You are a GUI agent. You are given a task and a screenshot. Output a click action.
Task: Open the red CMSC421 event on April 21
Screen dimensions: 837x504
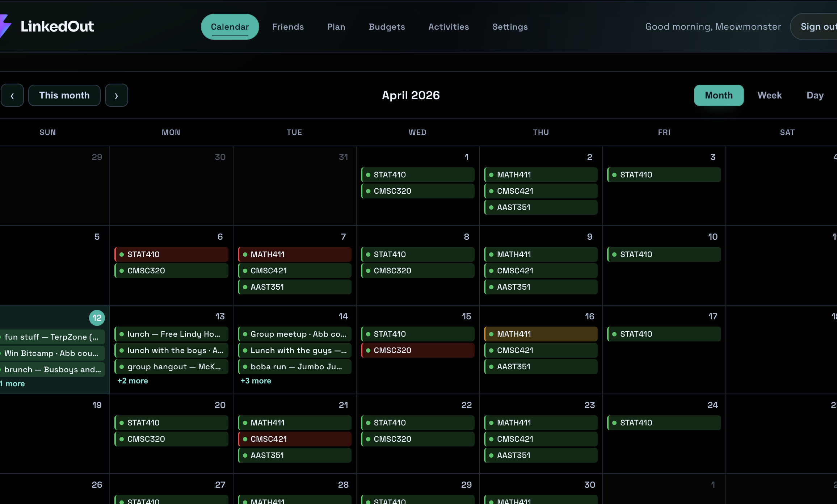[x=294, y=439]
